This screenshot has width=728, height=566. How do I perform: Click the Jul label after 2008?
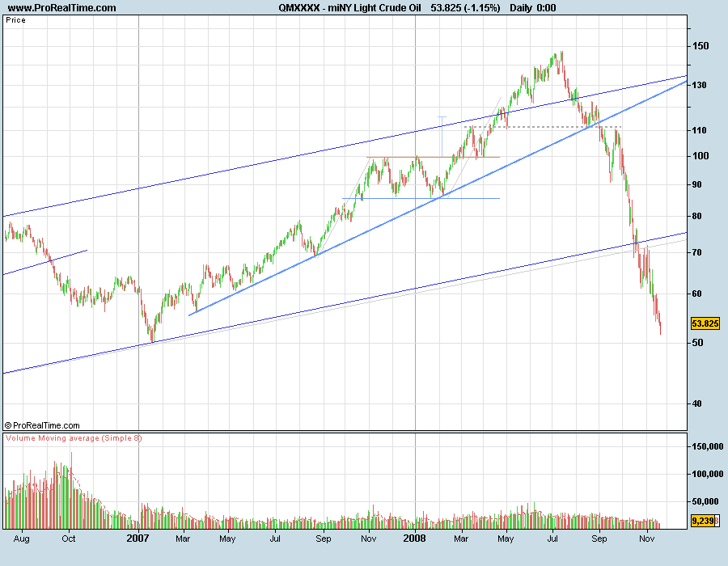point(552,539)
